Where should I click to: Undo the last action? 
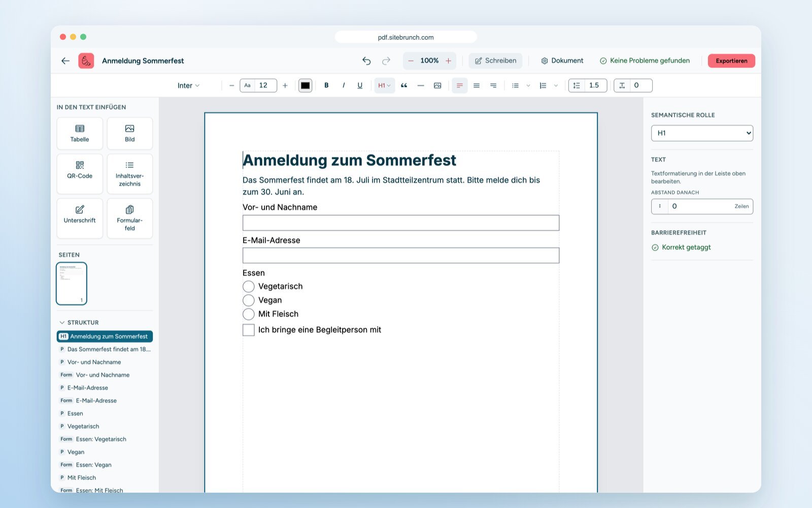pos(366,60)
